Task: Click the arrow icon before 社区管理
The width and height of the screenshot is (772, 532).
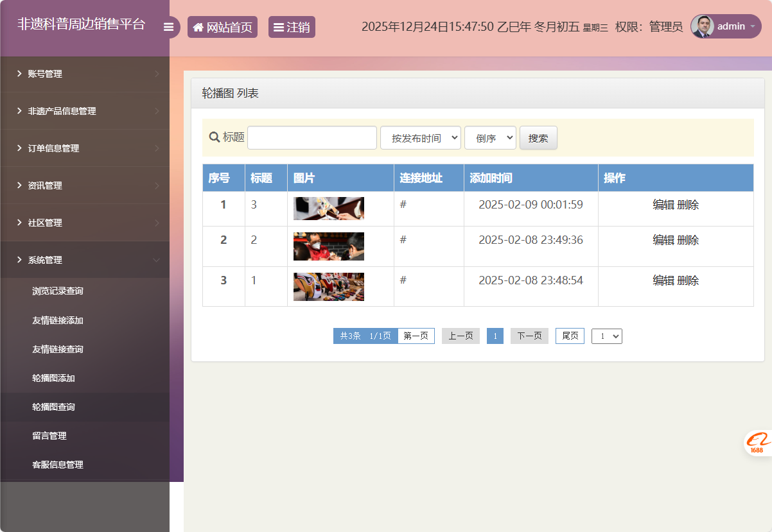Action: 19,223
